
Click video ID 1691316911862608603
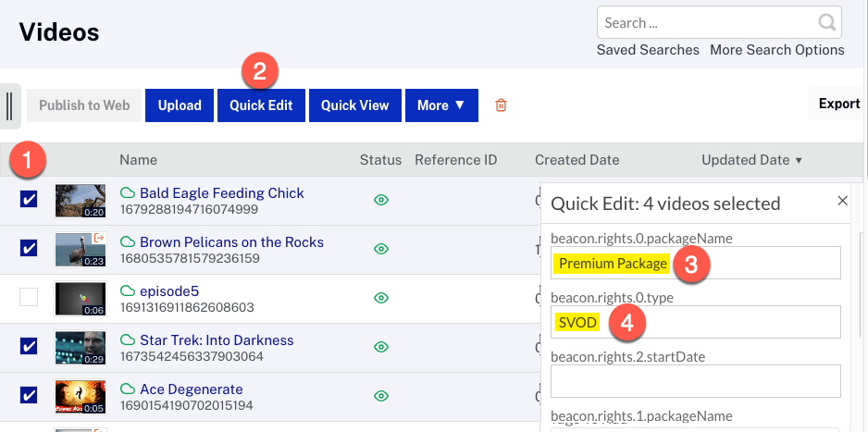pyautogui.click(x=187, y=307)
